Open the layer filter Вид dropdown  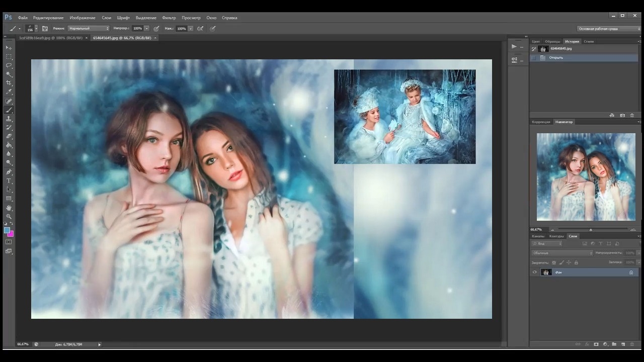[547, 244]
